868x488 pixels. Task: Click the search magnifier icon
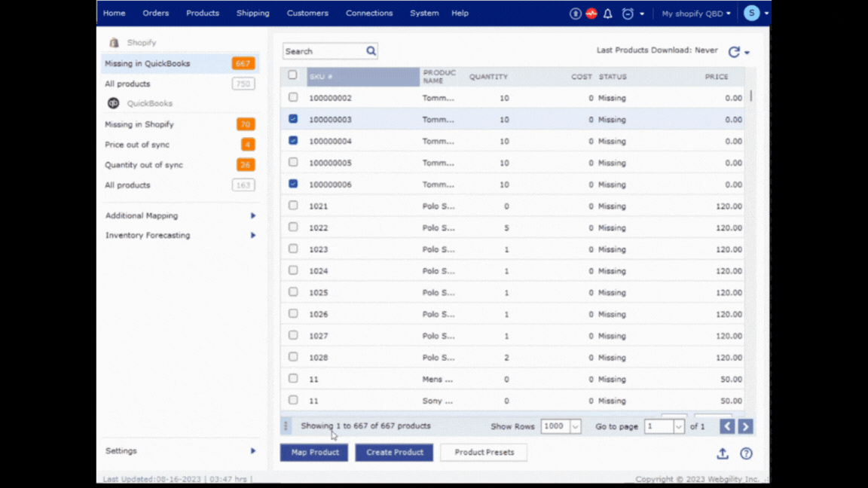click(x=371, y=51)
